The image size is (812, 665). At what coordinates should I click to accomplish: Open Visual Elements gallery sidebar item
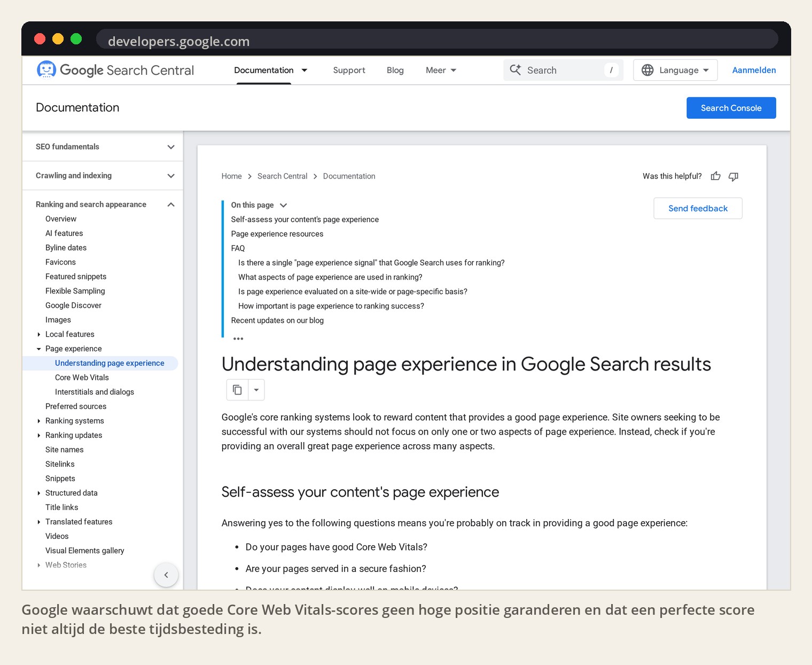tap(85, 551)
